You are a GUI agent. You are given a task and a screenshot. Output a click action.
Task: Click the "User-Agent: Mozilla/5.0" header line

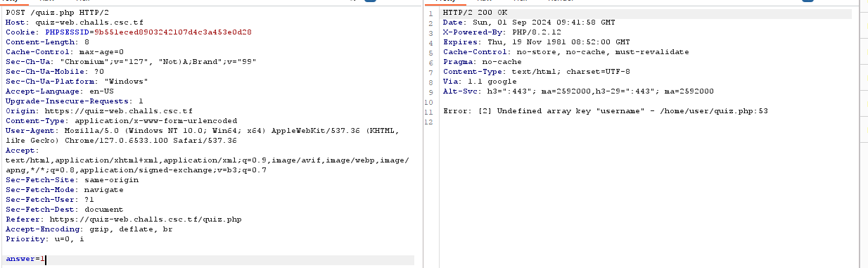point(203,136)
